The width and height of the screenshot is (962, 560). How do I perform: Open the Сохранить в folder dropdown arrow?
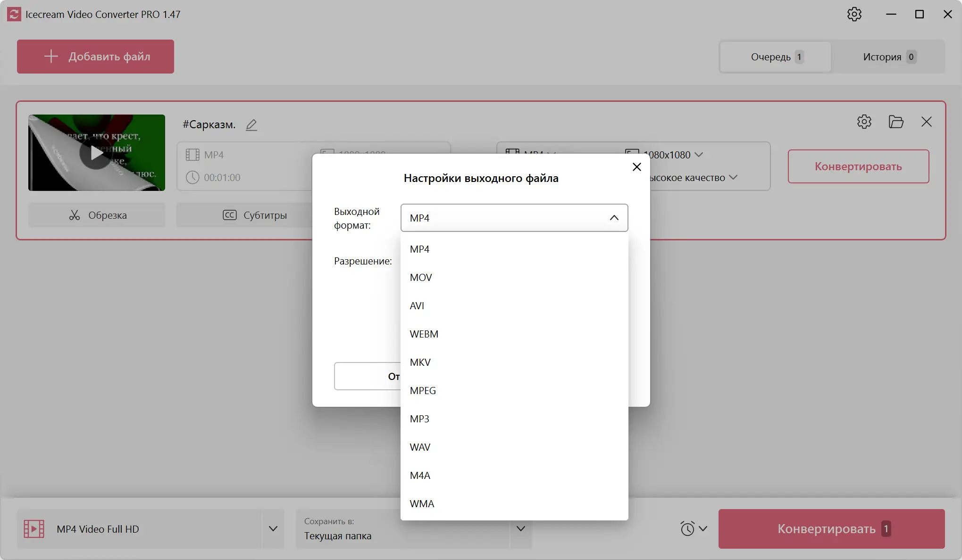point(520,529)
